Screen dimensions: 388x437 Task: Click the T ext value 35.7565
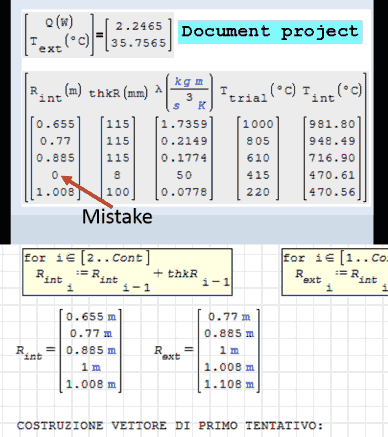point(139,43)
